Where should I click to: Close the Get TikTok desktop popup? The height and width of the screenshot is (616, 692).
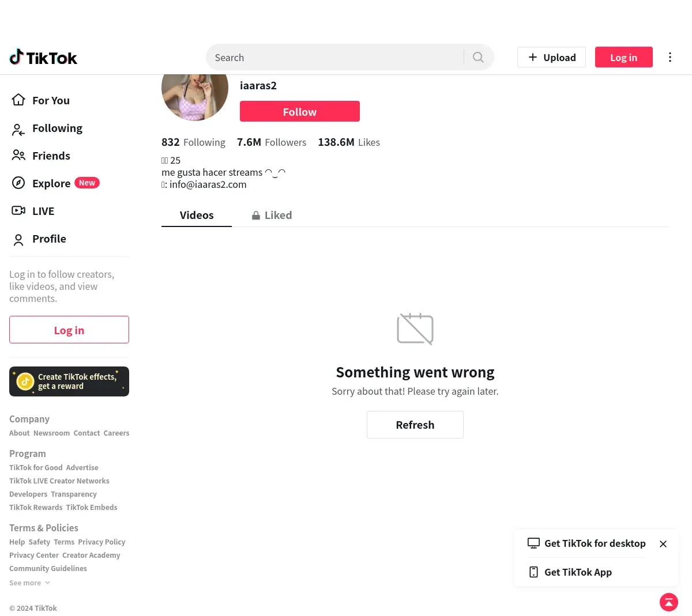[x=663, y=544]
